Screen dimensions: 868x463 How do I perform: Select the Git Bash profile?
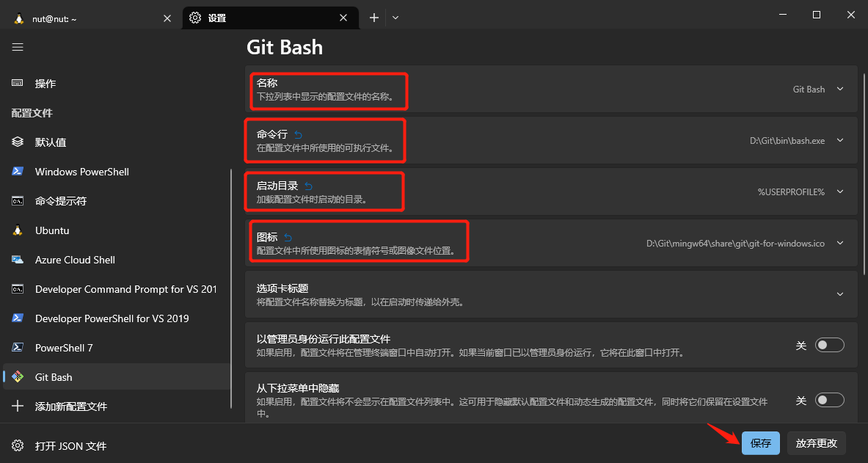pyautogui.click(x=116, y=376)
